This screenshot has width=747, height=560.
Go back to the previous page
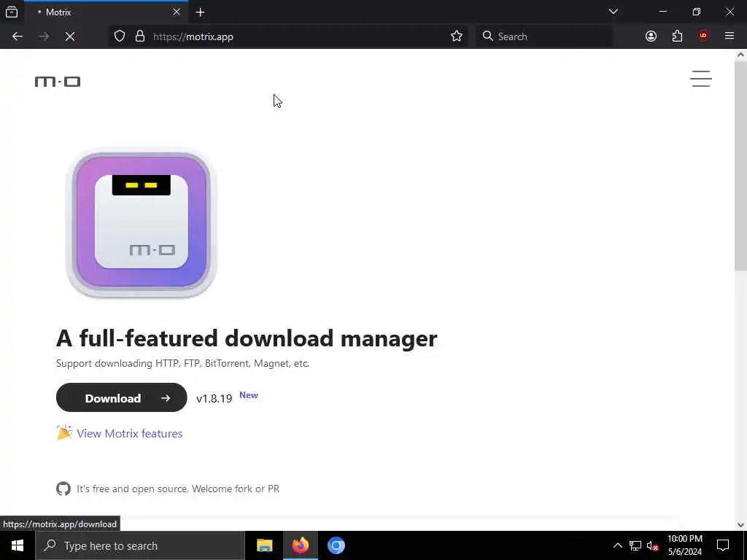pyautogui.click(x=18, y=36)
